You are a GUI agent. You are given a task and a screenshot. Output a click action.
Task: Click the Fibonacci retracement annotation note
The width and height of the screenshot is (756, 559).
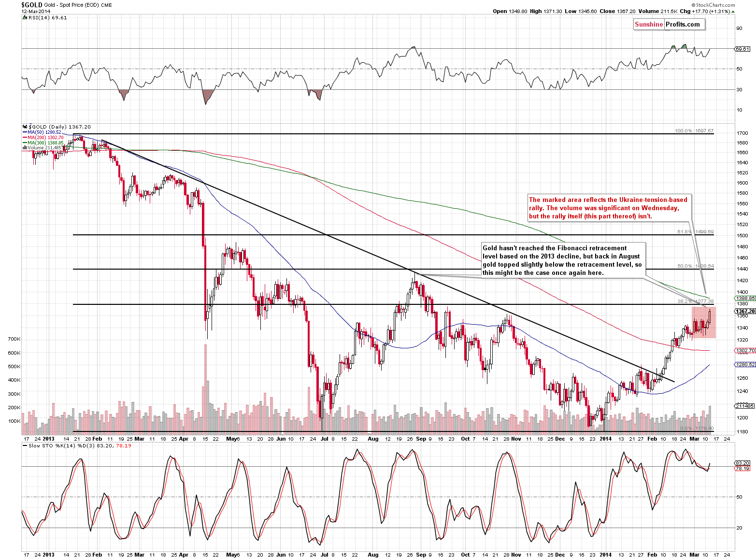tap(562, 260)
